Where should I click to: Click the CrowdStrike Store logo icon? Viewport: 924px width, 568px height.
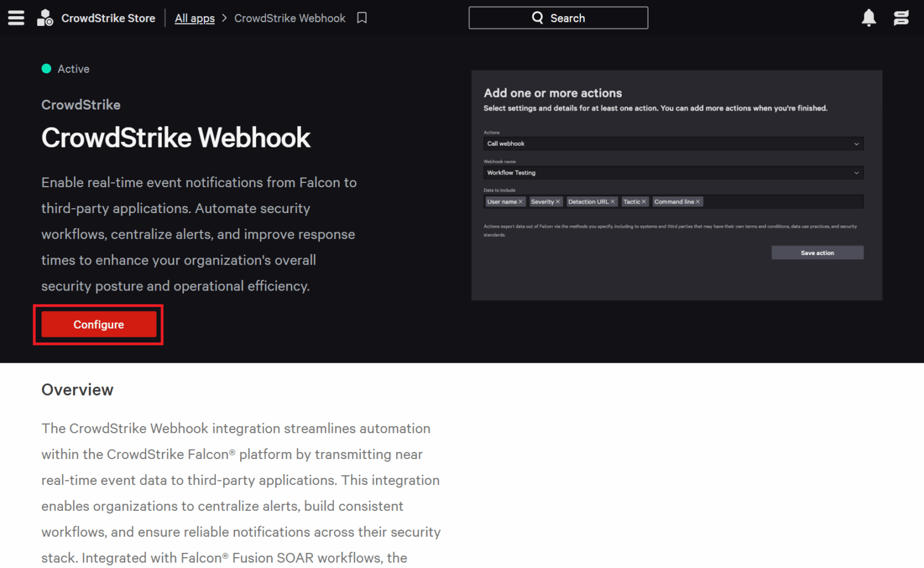[45, 17]
